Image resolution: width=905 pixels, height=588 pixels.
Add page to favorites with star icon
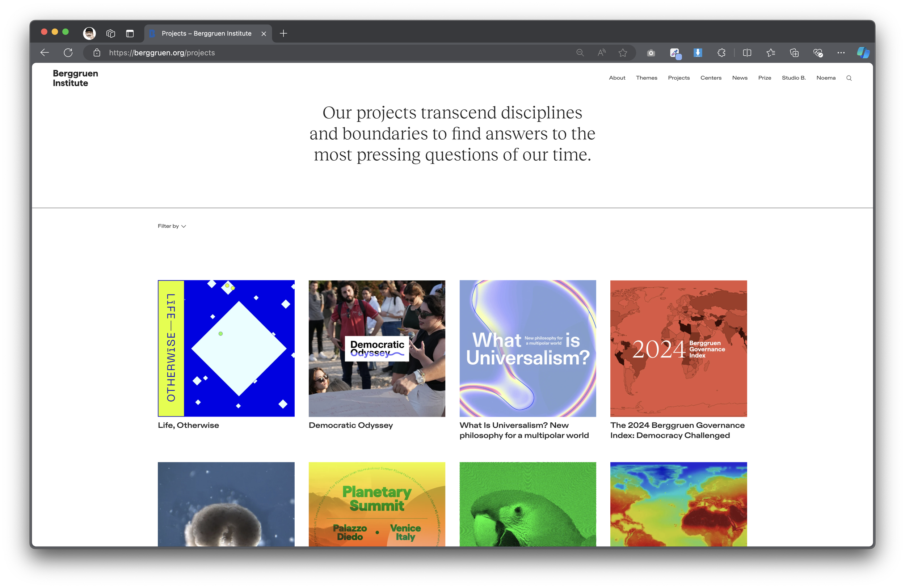click(x=623, y=53)
